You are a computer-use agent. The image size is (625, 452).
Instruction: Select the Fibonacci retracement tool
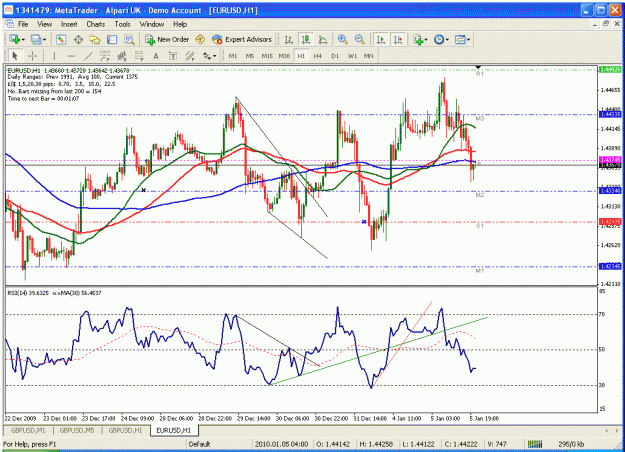(139, 56)
